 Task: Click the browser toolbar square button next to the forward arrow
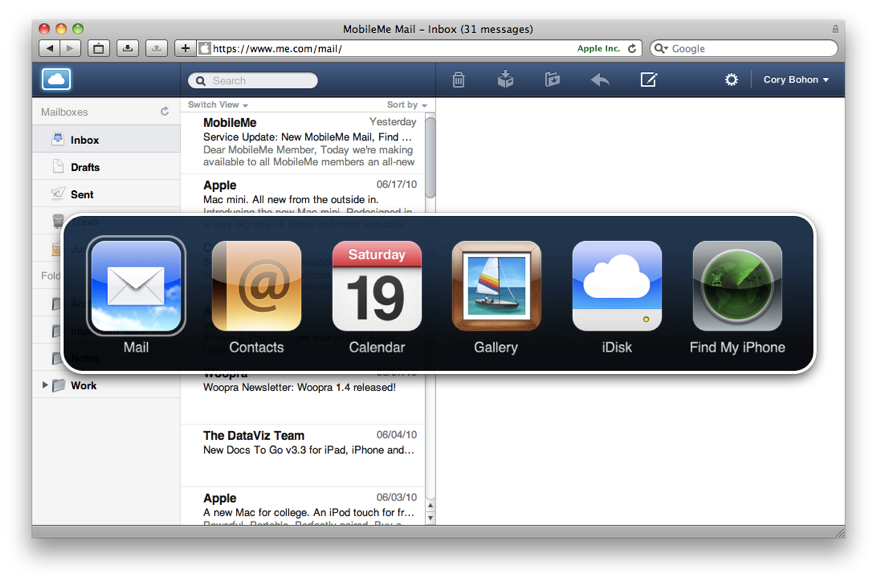(x=98, y=49)
